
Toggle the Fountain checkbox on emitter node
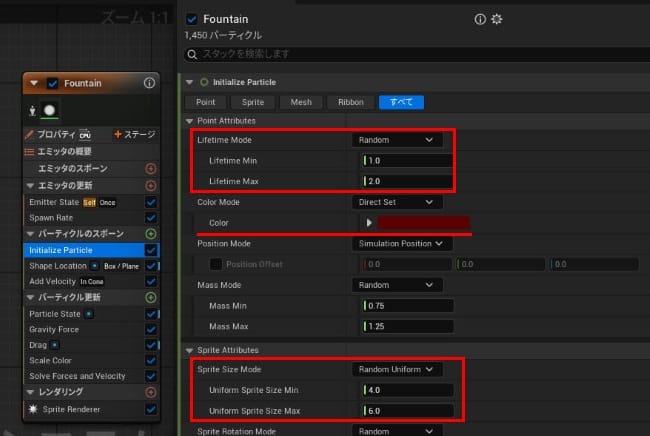pyautogui.click(x=53, y=83)
